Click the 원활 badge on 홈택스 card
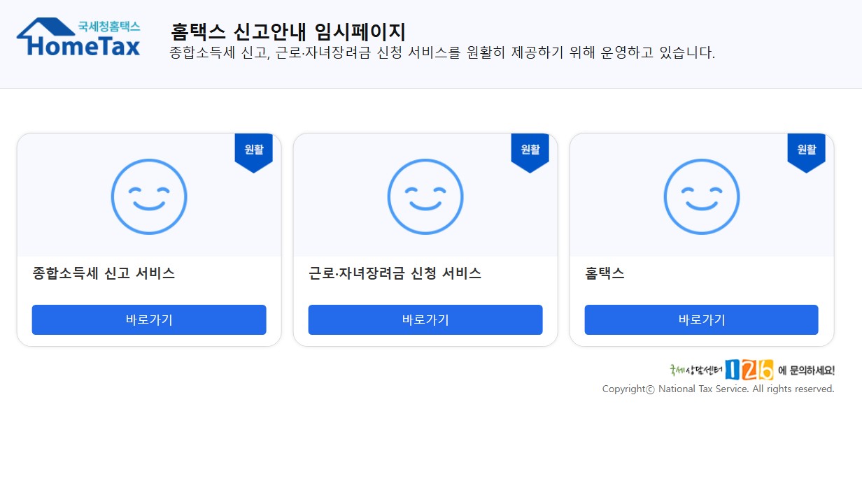This screenshot has width=862, height=504. 807,152
